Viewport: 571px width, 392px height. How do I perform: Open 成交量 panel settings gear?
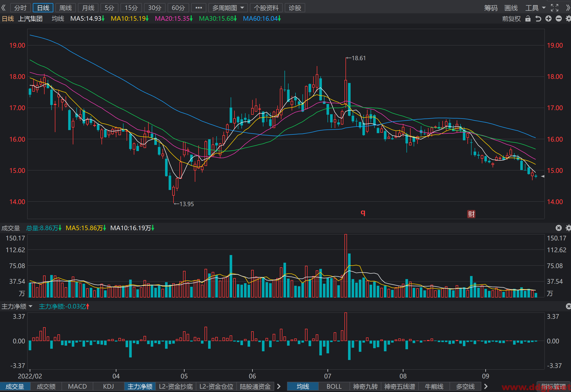pyautogui.click(x=568, y=228)
